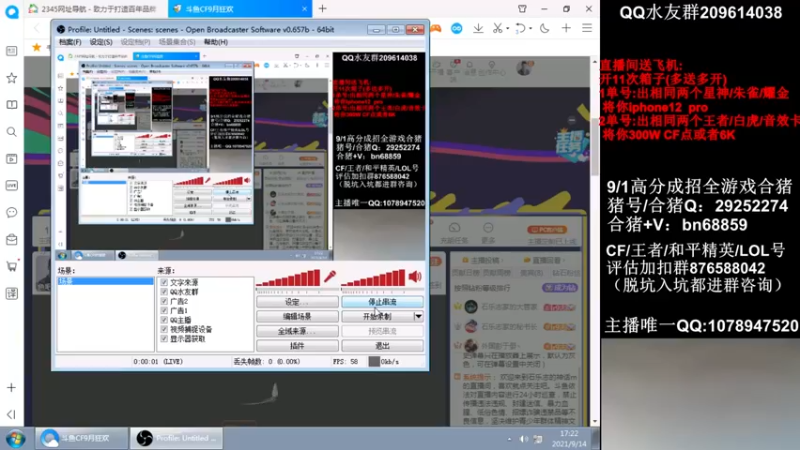The height and width of the screenshot is (450, 800).
Task: Open the Windows Start button
Action: click(x=15, y=438)
